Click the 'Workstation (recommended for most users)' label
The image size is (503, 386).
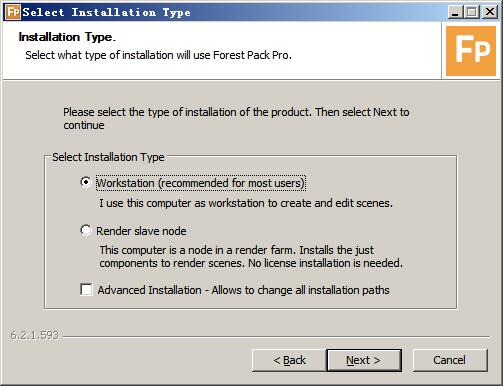click(201, 183)
